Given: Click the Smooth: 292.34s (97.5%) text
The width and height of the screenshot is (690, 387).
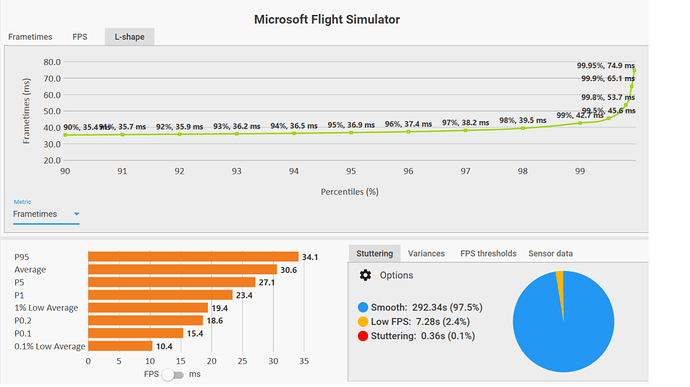Looking at the screenshot, I should pos(427,307).
